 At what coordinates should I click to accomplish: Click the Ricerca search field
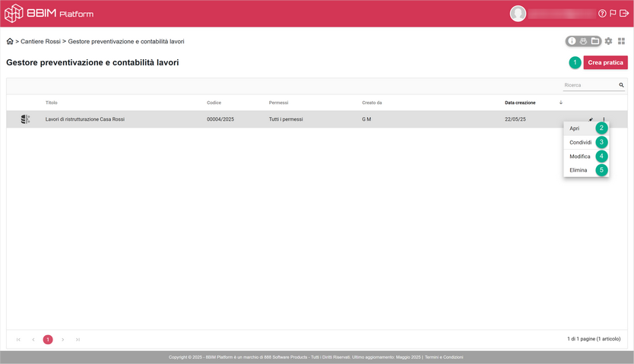pos(589,86)
